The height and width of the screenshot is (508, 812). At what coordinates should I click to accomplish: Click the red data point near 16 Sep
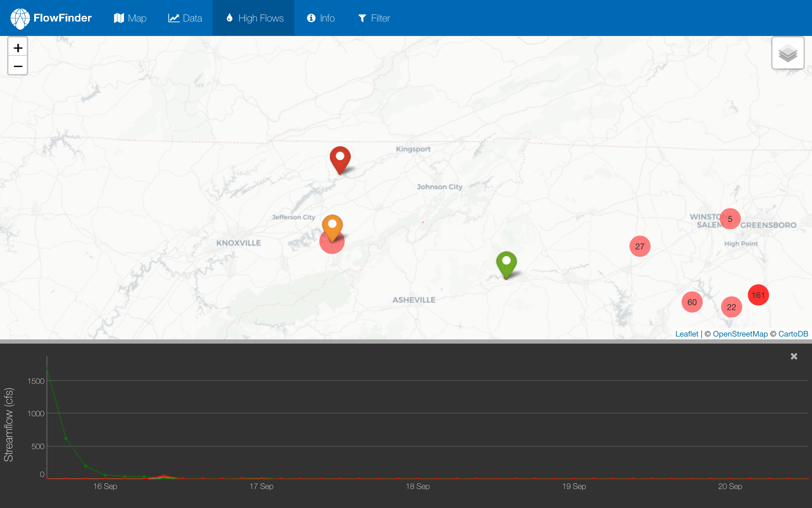(x=164, y=476)
